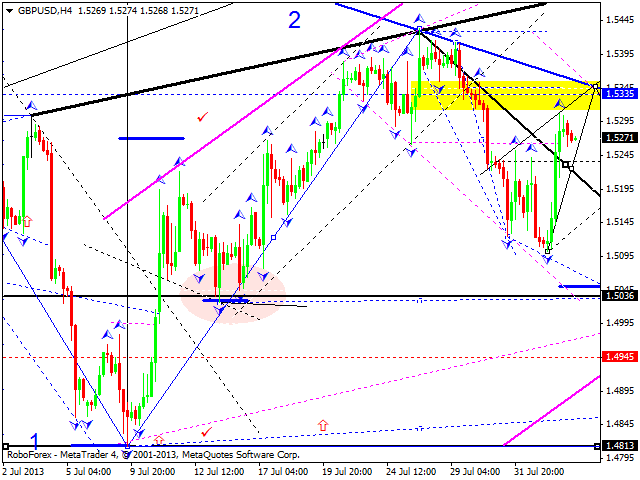The width and height of the screenshot is (640, 480).
Task: Select the GBPUSD,H4 chart title text
Action: (x=45, y=11)
